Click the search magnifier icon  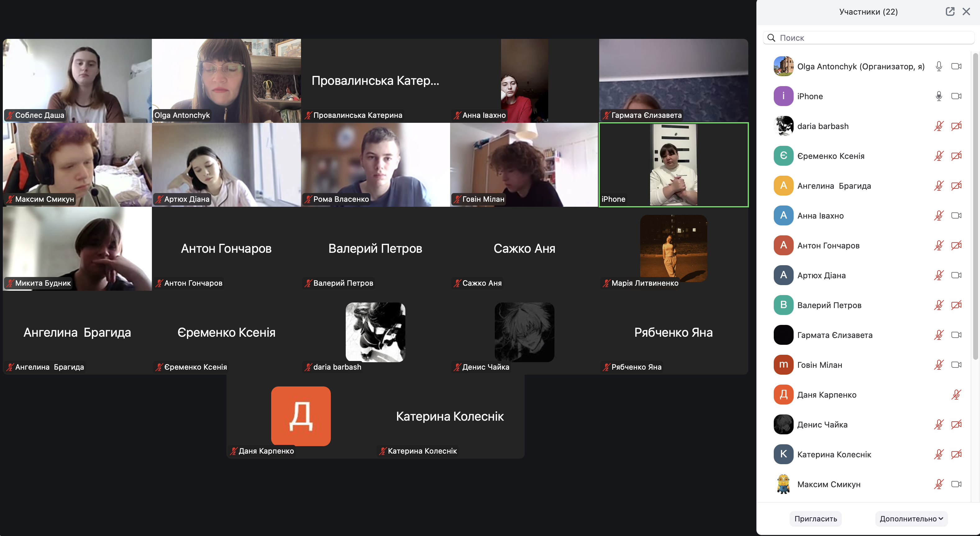[771, 38]
